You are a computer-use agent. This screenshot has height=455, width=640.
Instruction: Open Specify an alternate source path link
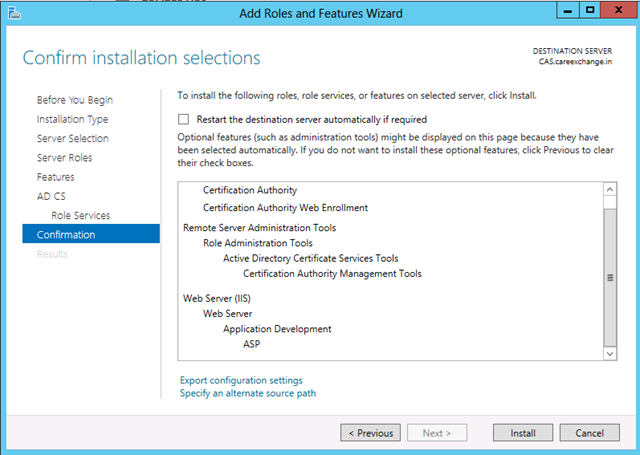pyautogui.click(x=248, y=393)
